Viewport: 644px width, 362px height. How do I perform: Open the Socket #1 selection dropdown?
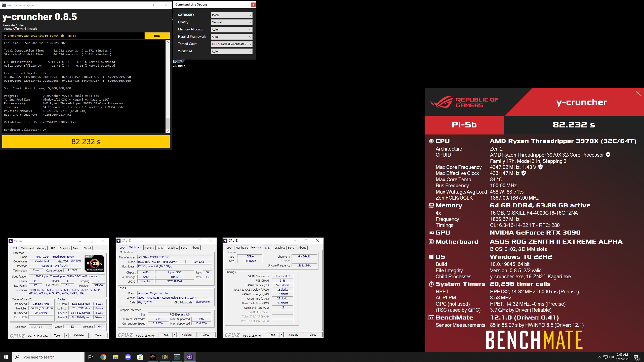click(40, 327)
